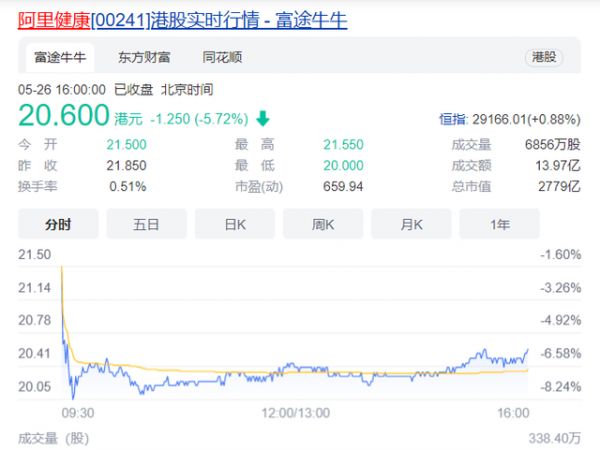Click the 09:30 time axis label

pyautogui.click(x=78, y=413)
